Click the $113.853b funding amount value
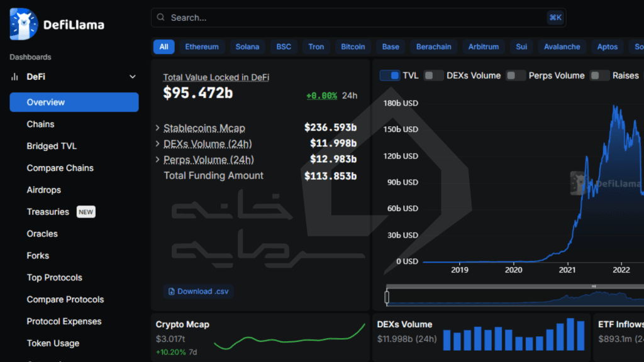The width and height of the screenshot is (644, 362). (x=330, y=176)
